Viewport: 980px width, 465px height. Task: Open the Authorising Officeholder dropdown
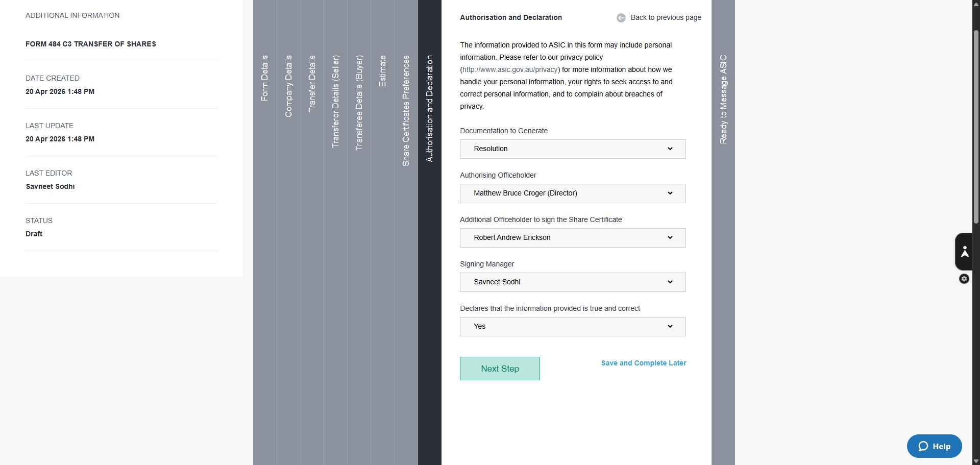(573, 193)
